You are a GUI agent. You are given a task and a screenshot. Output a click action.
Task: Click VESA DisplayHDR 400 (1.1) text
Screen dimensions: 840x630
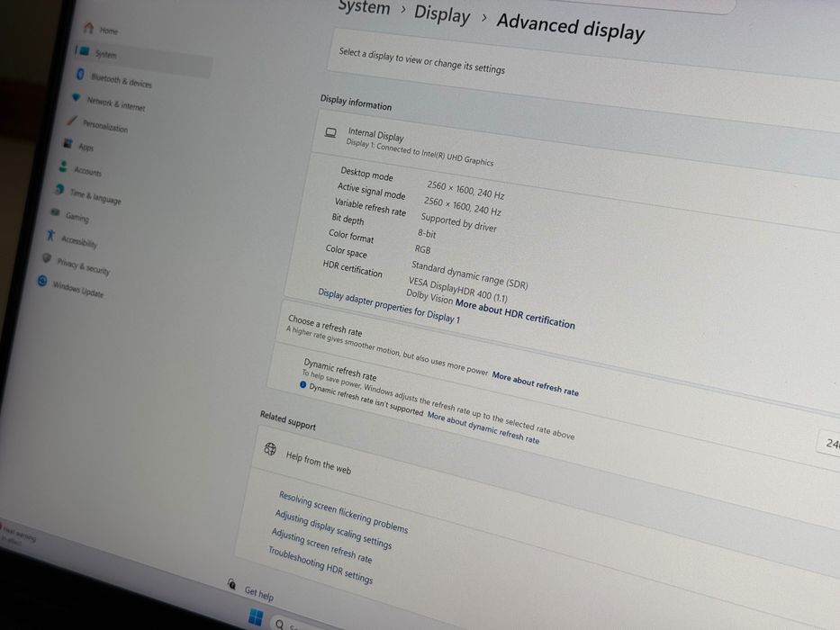(458, 289)
